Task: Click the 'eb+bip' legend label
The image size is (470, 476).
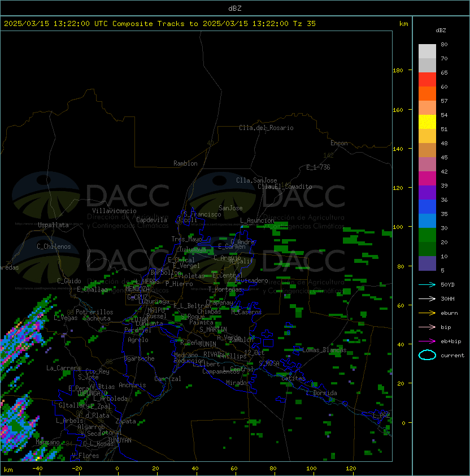Action: pyautogui.click(x=451, y=341)
